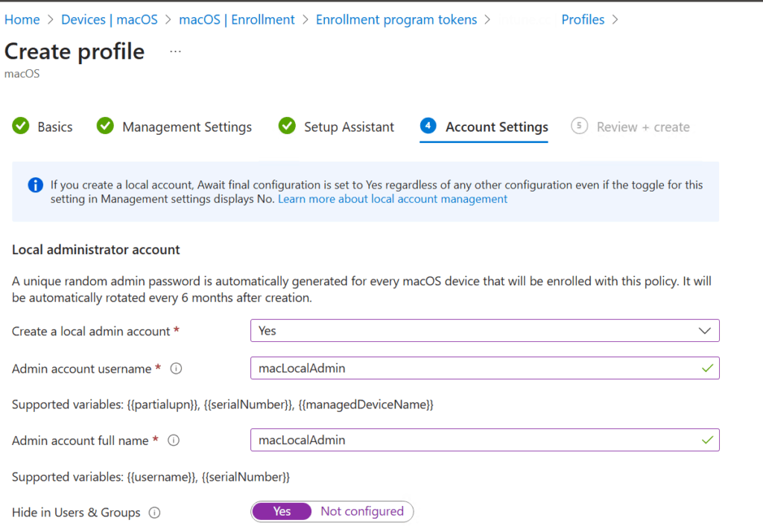Click the macOS subtitle under Create profile
Viewport: 763px width, 532px height.
(22, 74)
